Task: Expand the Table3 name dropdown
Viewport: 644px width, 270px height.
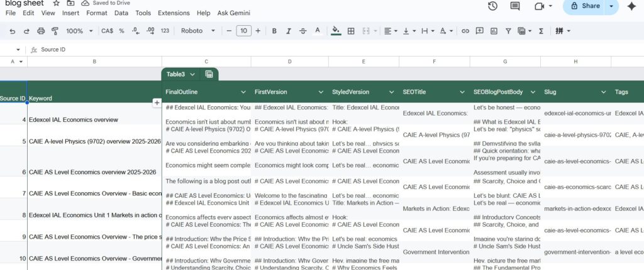Action: pos(192,74)
